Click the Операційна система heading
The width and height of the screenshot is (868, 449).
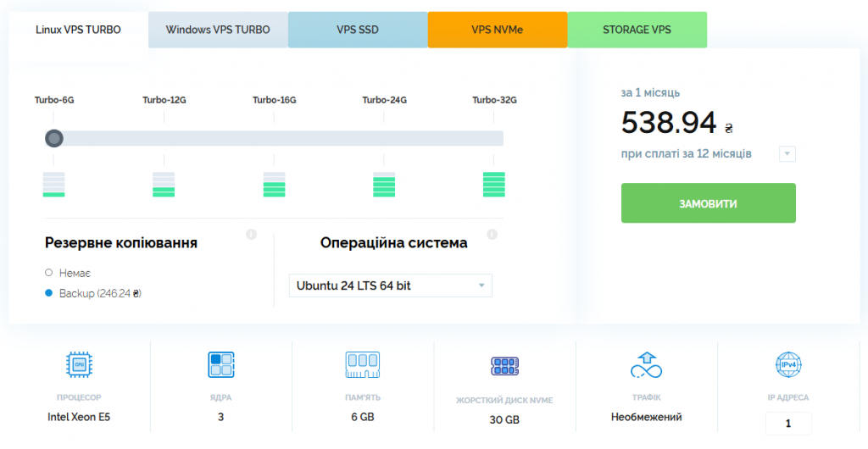click(x=393, y=243)
